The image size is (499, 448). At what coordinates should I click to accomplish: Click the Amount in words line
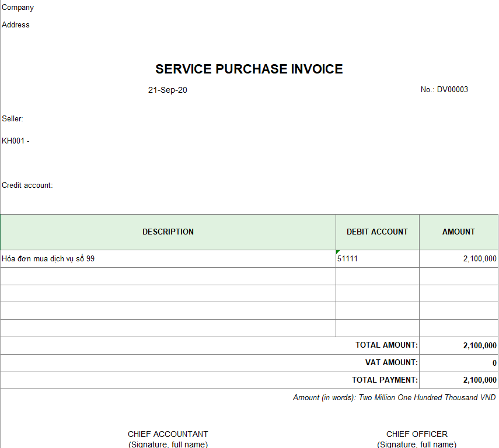point(395,397)
